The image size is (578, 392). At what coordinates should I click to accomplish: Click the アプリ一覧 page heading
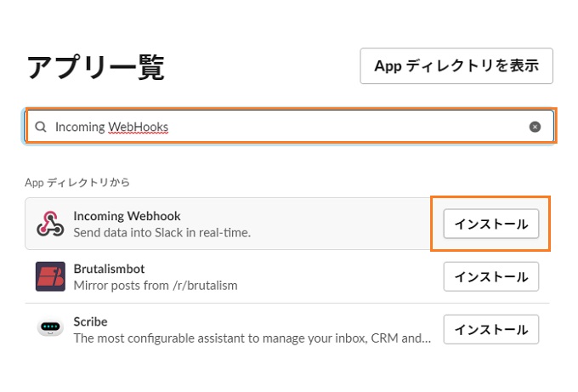pyautogui.click(x=96, y=67)
